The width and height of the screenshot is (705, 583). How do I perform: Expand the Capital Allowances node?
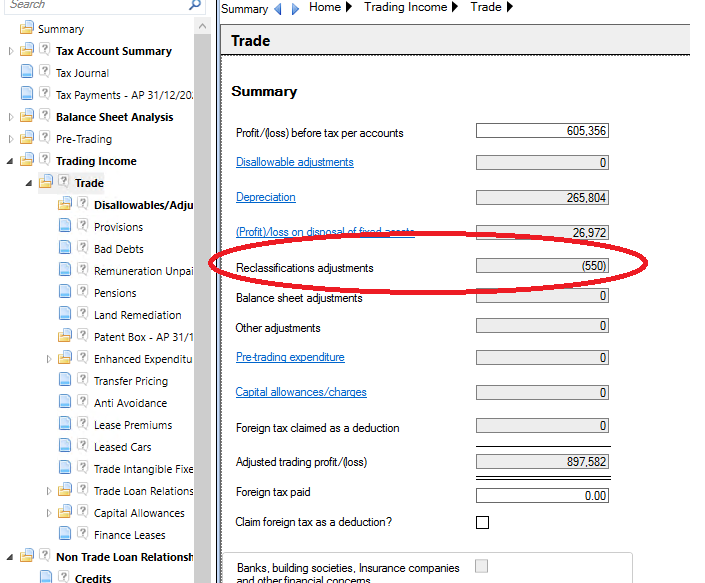pos(49,513)
